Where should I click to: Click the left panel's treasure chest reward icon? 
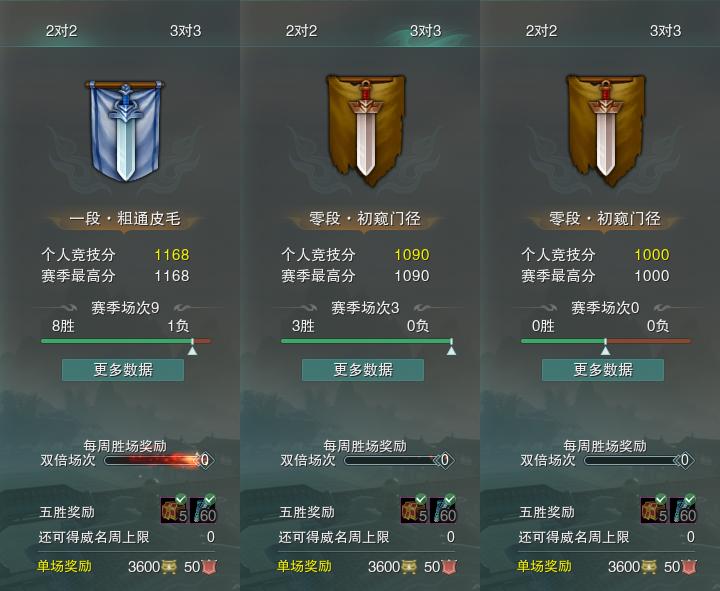[x=174, y=510]
